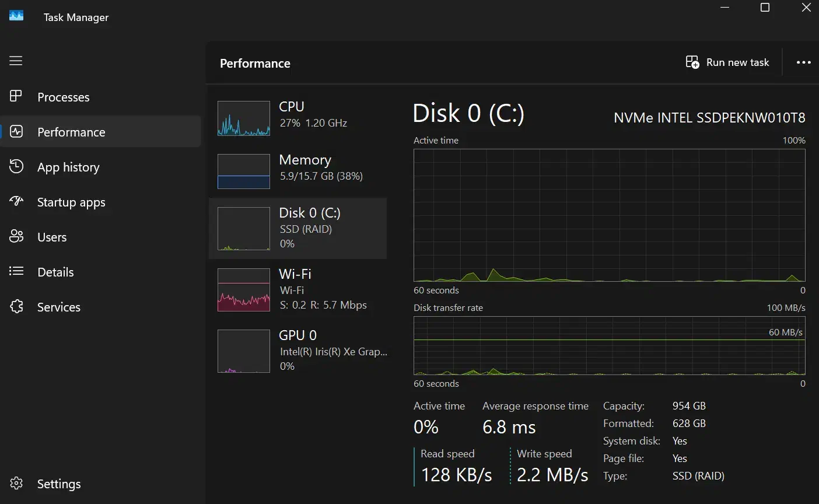Click the Disk Active time graph
This screenshot has height=504, width=819.
pyautogui.click(x=609, y=215)
